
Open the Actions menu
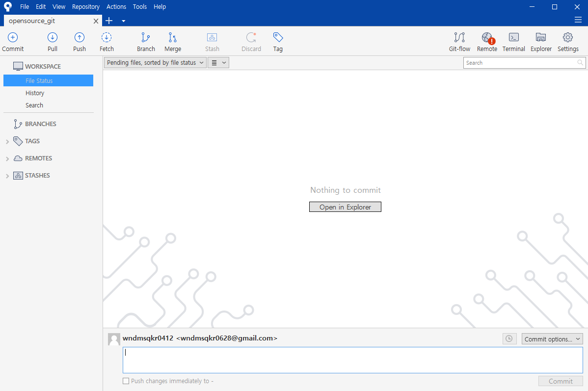116,7
